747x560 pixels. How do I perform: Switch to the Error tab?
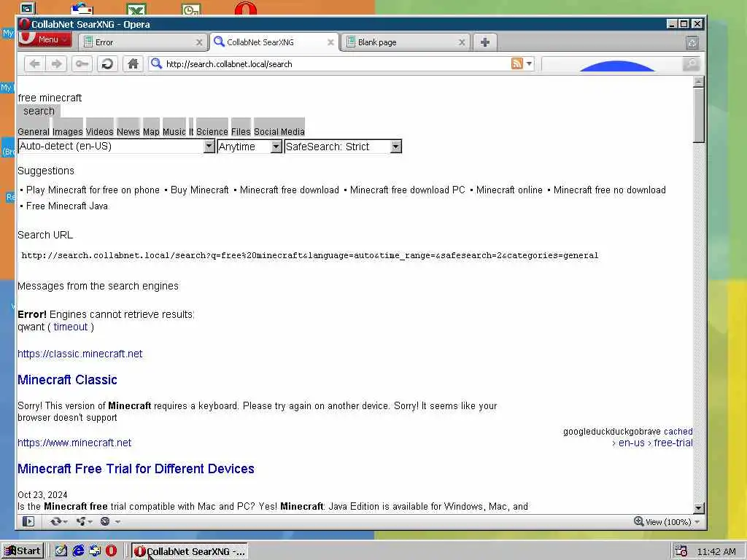point(143,42)
